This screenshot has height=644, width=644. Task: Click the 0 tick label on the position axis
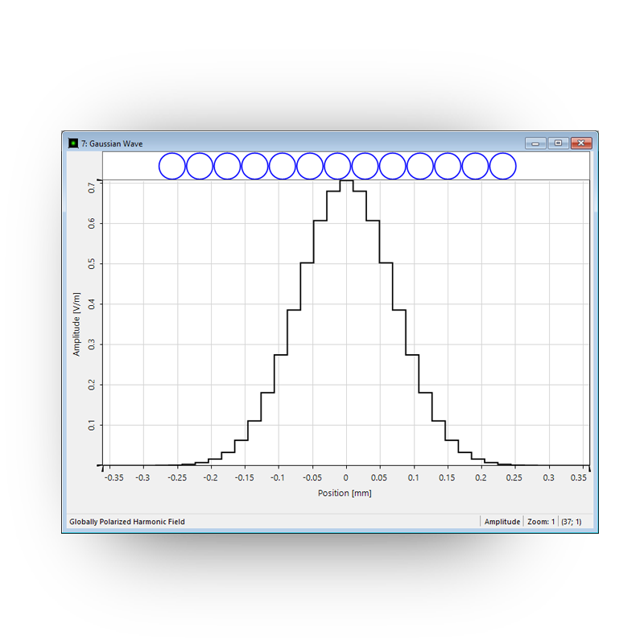(345, 477)
